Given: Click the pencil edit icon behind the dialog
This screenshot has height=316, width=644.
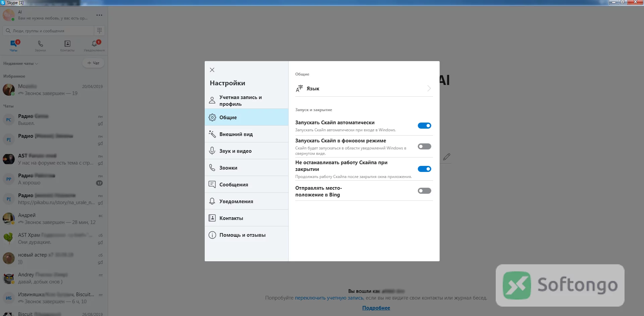Looking at the screenshot, I should click(446, 157).
